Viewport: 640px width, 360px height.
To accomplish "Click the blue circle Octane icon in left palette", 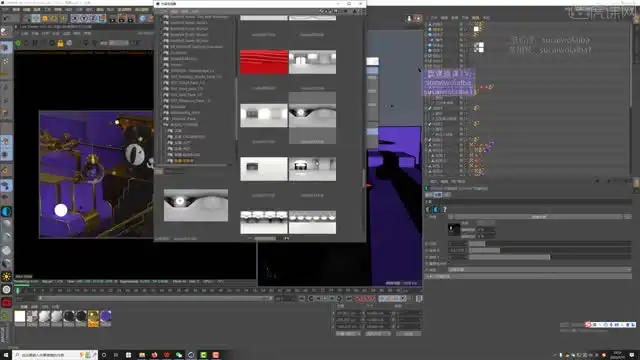I will [x=6, y=211].
